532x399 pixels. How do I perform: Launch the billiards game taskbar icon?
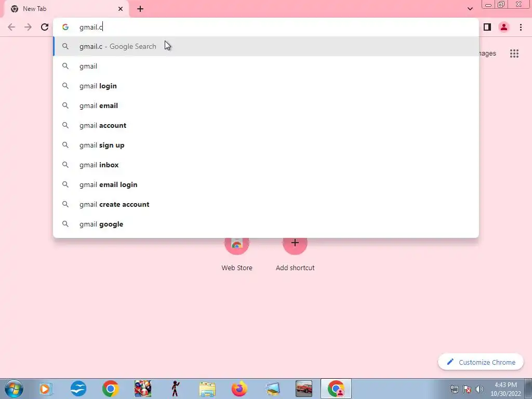(143, 389)
